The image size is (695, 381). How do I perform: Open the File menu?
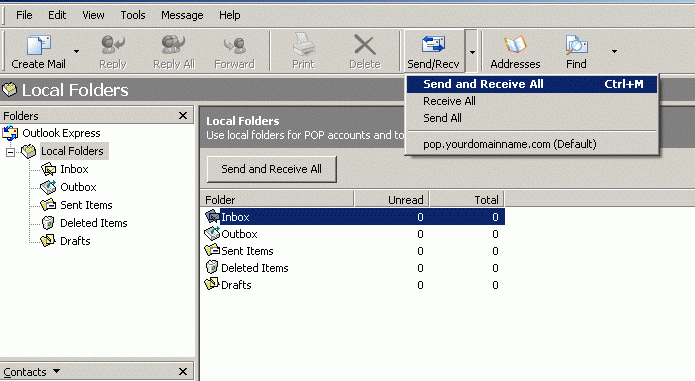tap(24, 15)
